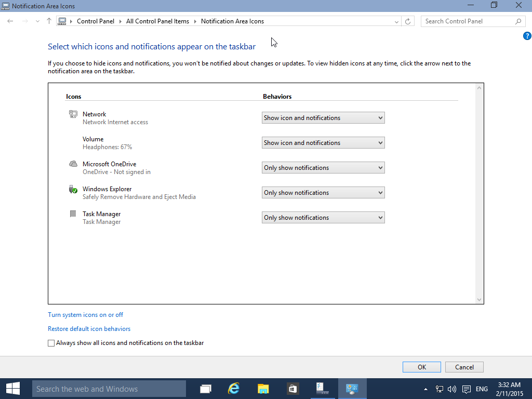Open Internet Explorer from the taskbar
This screenshot has height=399, width=532.
234,389
